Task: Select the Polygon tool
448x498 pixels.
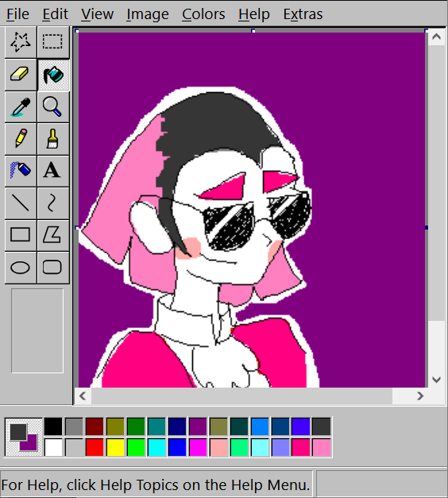Action: (52, 235)
